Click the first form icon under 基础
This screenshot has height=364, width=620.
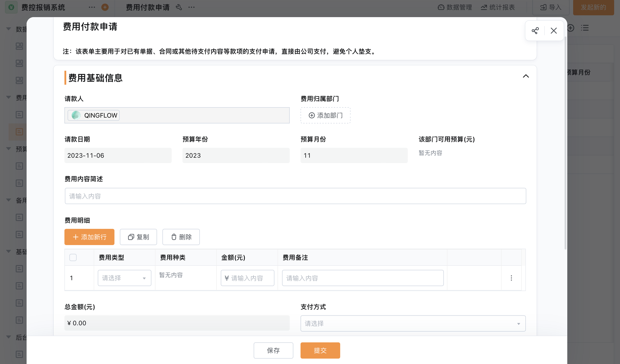coord(19,269)
